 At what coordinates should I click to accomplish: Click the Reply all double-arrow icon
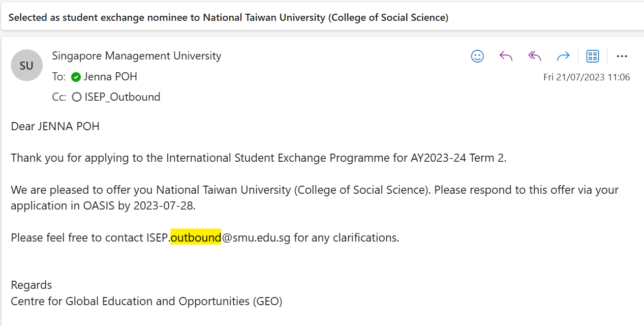(534, 56)
